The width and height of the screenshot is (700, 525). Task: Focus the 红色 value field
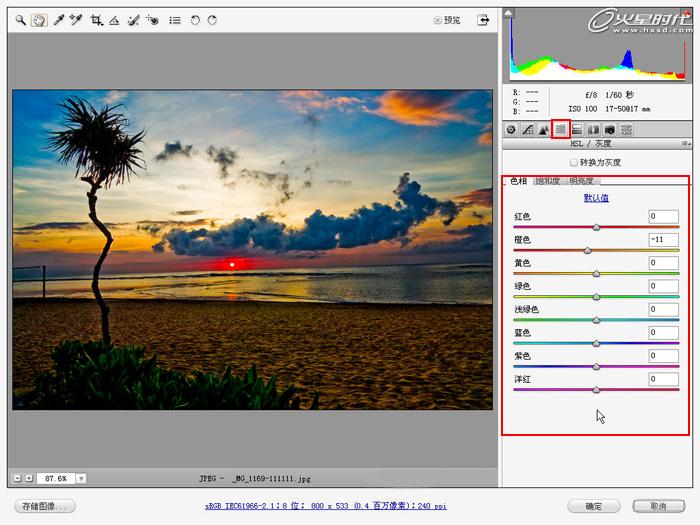663,217
